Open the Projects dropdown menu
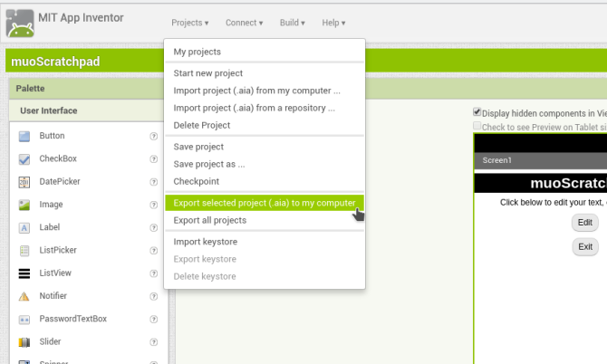607x364 pixels. (189, 23)
